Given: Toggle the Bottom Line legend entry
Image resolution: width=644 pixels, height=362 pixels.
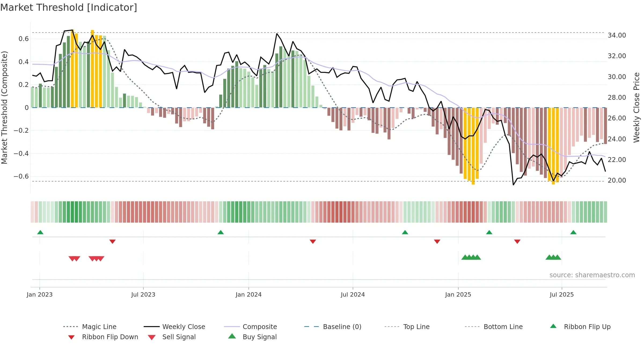Looking at the screenshot, I should pos(494,327).
